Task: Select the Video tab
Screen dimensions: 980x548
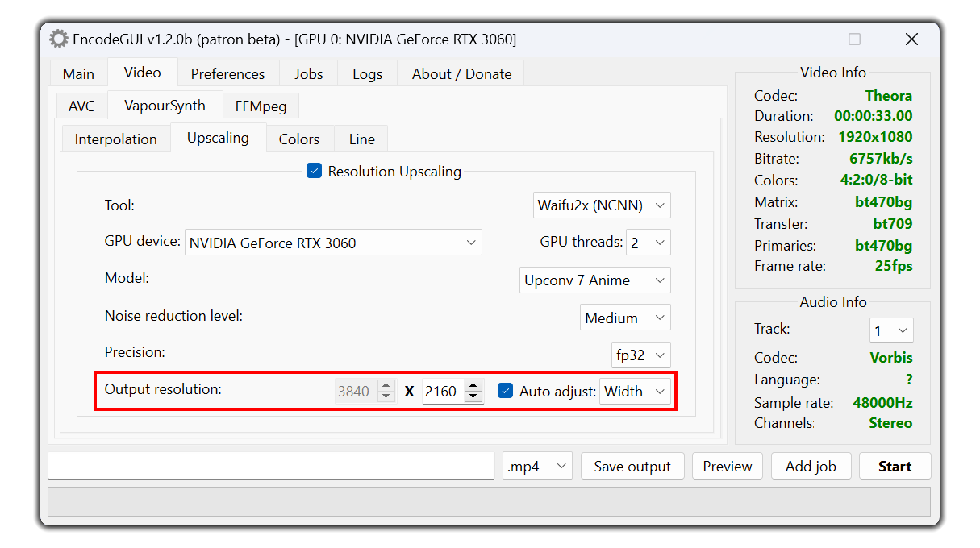Action: pyautogui.click(x=142, y=72)
